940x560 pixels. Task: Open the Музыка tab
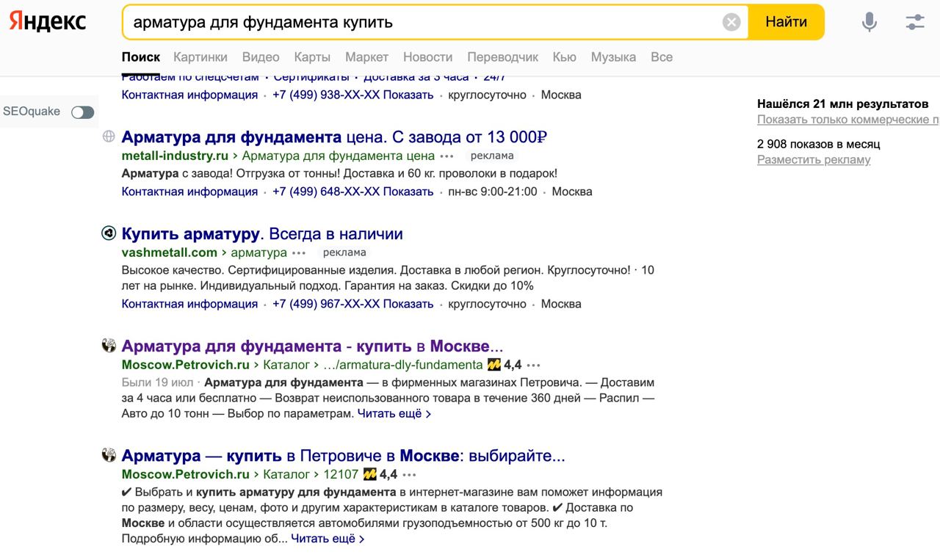coord(613,57)
